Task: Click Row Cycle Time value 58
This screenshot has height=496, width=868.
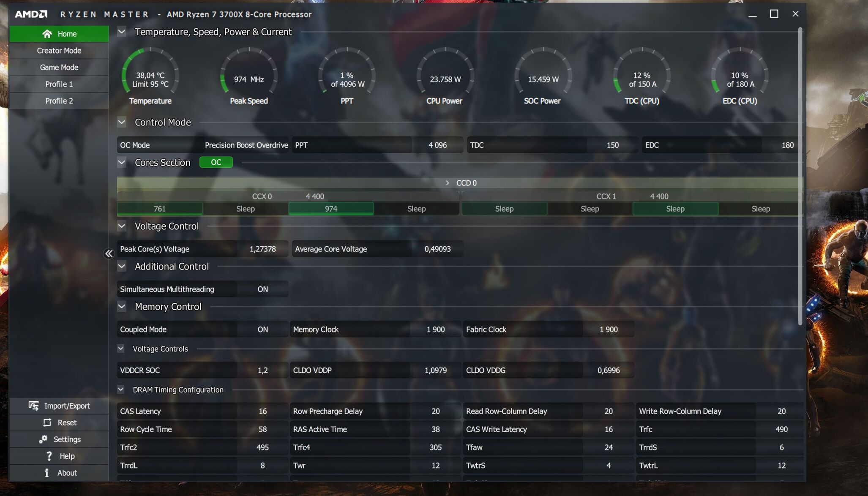Action: click(x=262, y=429)
